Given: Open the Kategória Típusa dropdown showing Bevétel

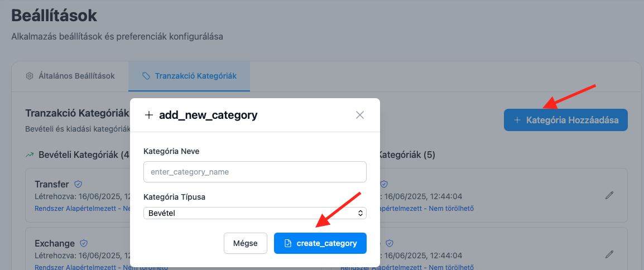Looking at the screenshot, I should click(x=254, y=213).
